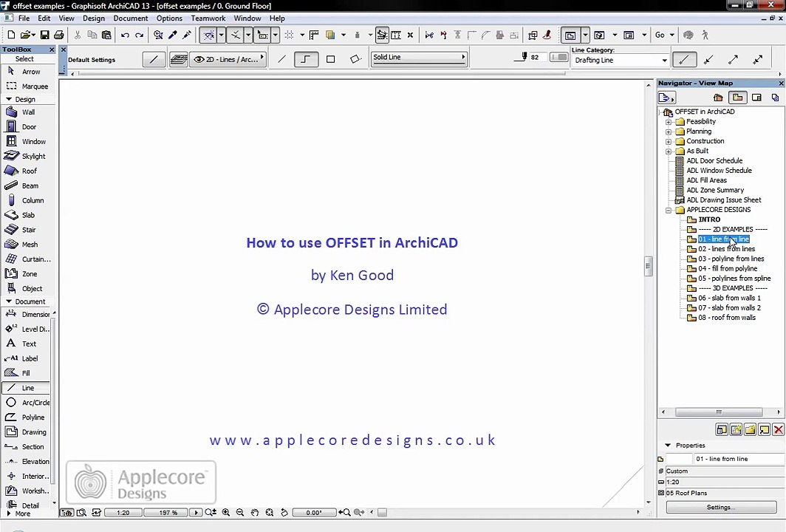The width and height of the screenshot is (786, 532).
Task: Click the pen weight field showing 82
Action: pyautogui.click(x=537, y=57)
